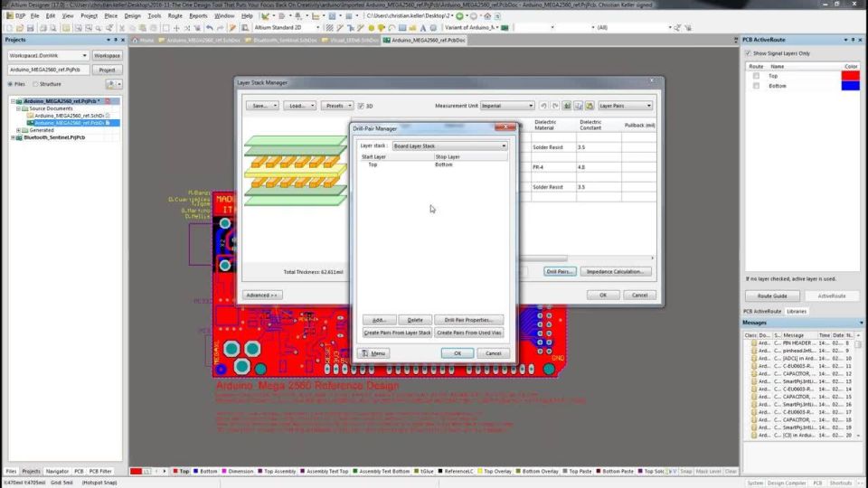This screenshot has width=868, height=488.
Task: Click the green back navigation arrow icon
Action: tap(459, 16)
